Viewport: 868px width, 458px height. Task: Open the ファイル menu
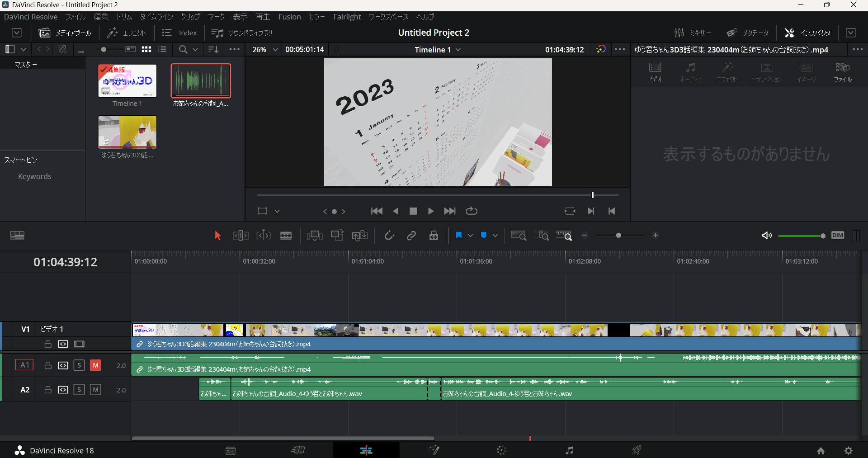tap(75, 17)
